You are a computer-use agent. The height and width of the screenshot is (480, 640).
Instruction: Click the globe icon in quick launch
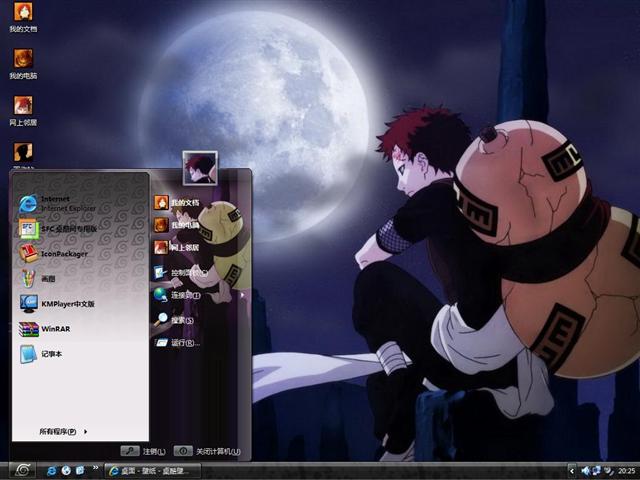coord(66,471)
